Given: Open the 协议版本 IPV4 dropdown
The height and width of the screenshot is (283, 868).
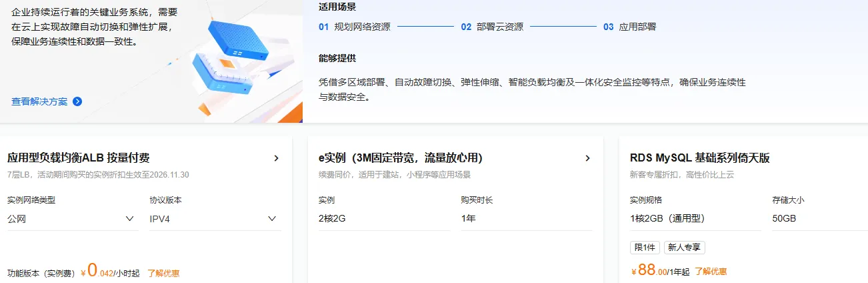Looking at the screenshot, I should (x=215, y=219).
